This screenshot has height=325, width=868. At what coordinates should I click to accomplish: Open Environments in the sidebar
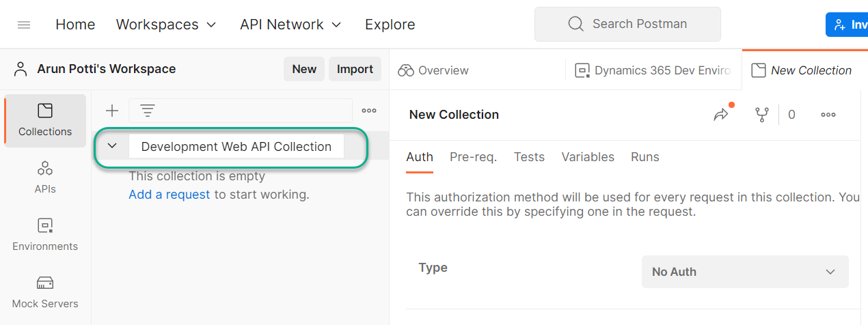pos(45,235)
